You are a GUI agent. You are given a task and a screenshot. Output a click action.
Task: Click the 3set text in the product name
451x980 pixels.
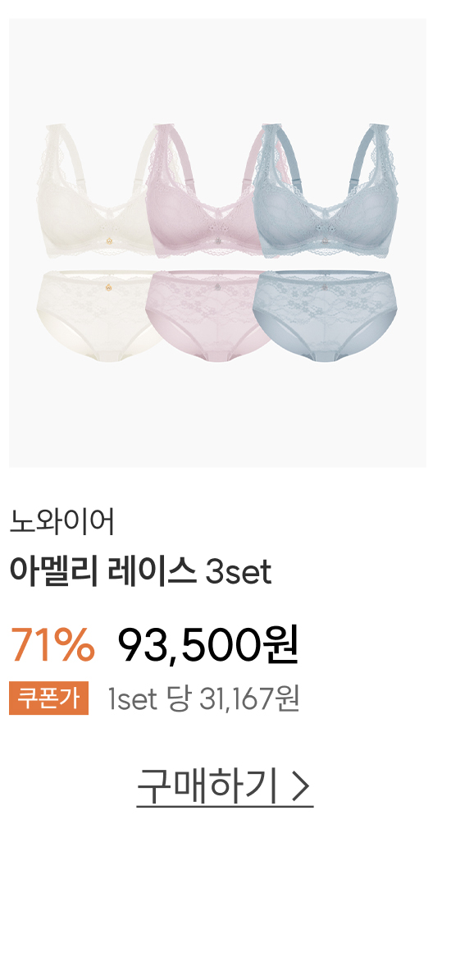239,572
